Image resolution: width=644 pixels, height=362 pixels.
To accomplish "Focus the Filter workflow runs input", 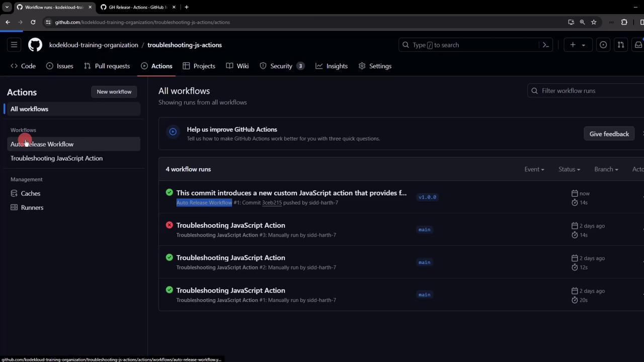I will point(587,90).
